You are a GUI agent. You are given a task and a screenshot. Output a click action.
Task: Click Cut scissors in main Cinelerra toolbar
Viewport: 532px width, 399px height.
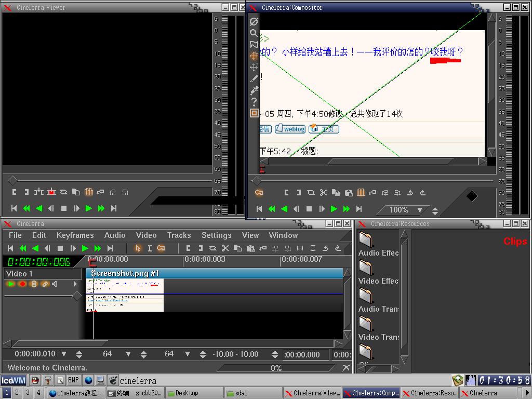point(225,248)
